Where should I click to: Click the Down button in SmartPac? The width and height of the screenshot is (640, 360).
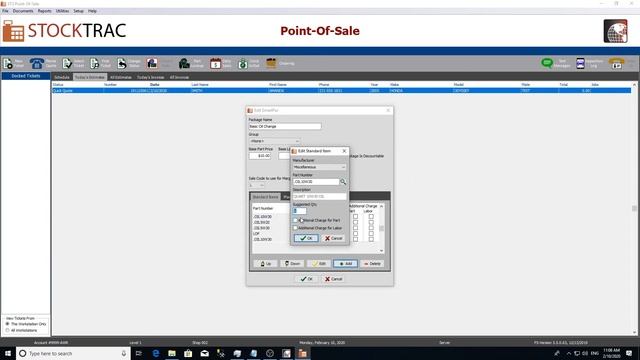click(x=292, y=264)
